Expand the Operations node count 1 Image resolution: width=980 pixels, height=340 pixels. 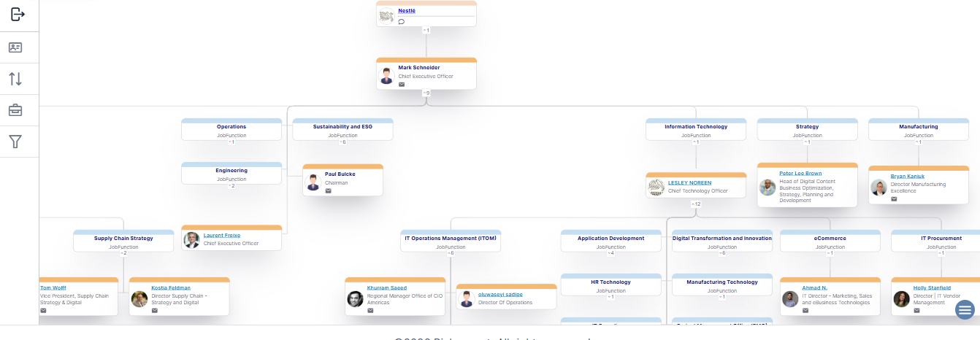(x=231, y=142)
